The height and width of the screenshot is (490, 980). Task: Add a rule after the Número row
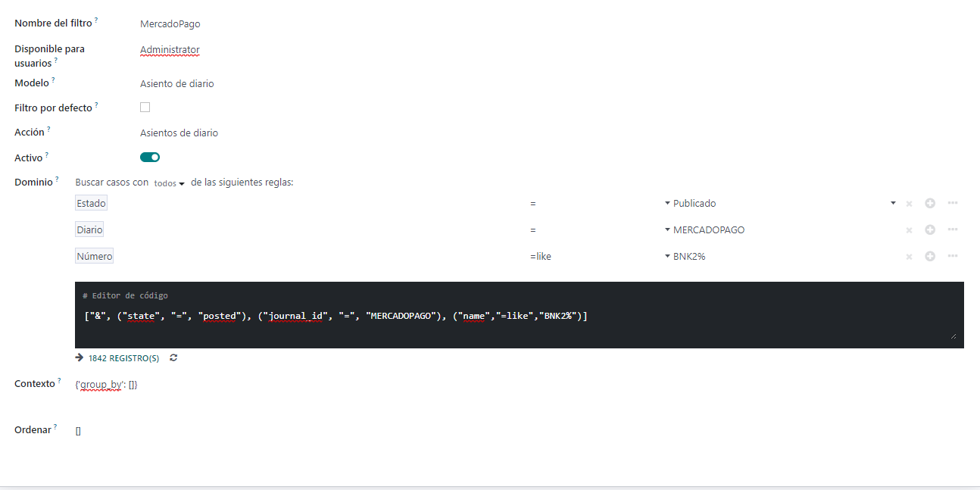tap(930, 256)
